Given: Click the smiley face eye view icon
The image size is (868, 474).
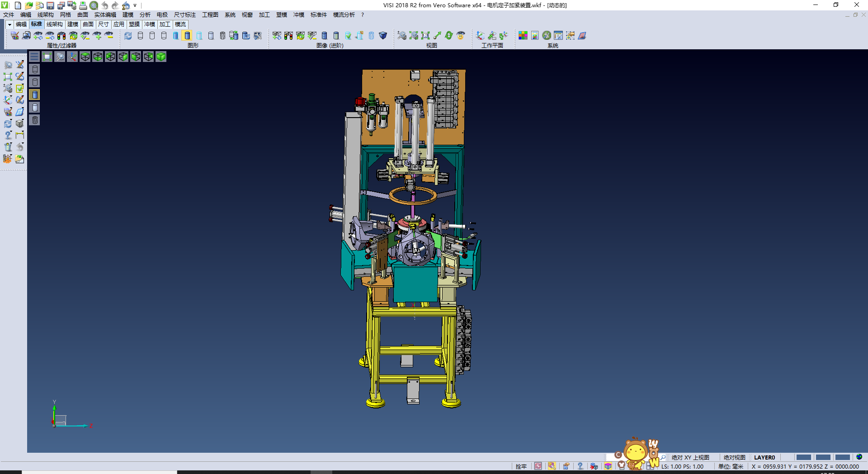Looking at the screenshot, I should click(x=461, y=36).
